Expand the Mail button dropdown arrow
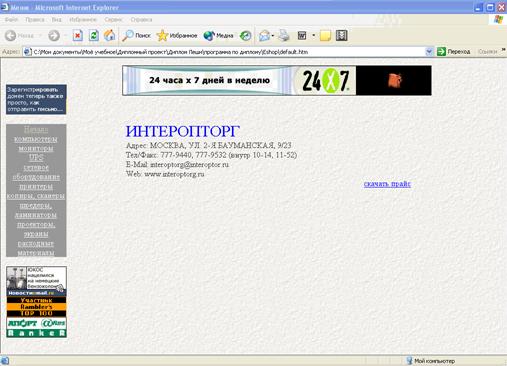This screenshot has height=366, width=507. (273, 35)
